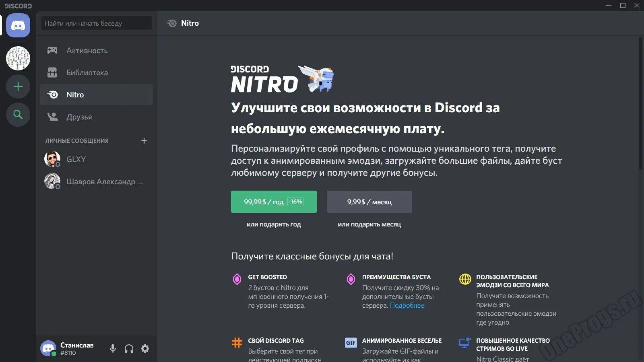Click the vertical scrollbar of Nitro page
The image size is (644, 362).
pyautogui.click(x=640, y=104)
